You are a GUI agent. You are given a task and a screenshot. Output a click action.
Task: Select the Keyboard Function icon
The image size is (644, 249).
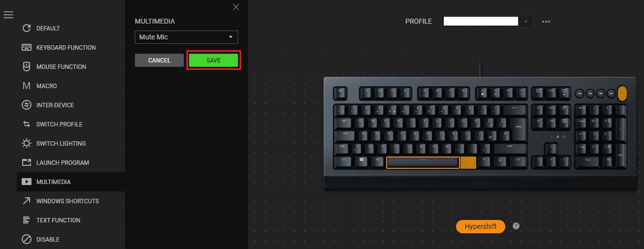point(27,48)
